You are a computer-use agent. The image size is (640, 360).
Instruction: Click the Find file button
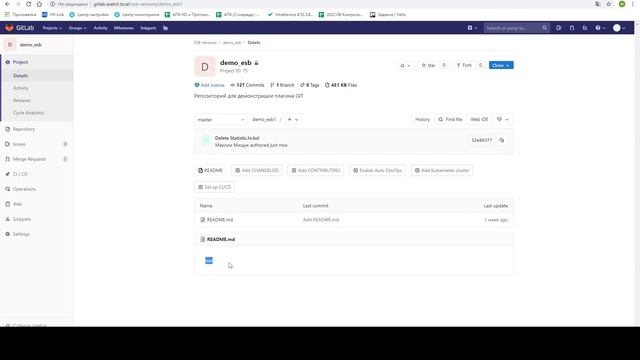[x=450, y=119]
